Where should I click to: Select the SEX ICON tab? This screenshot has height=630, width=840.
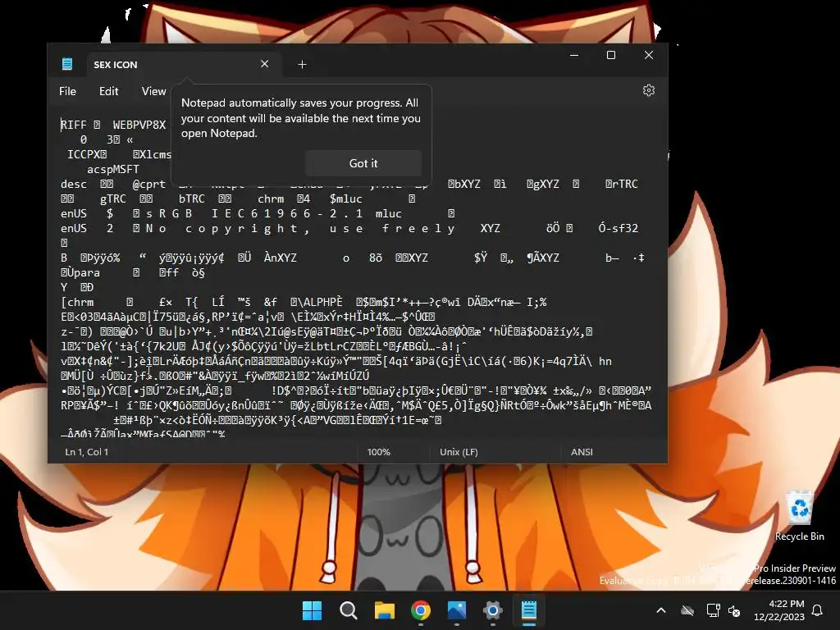[x=182, y=64]
